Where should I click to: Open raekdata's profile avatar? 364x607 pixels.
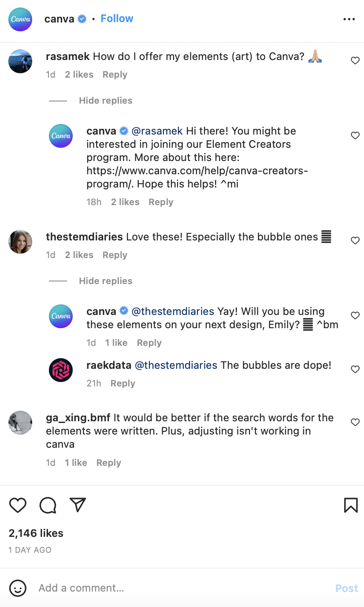pos(61,370)
